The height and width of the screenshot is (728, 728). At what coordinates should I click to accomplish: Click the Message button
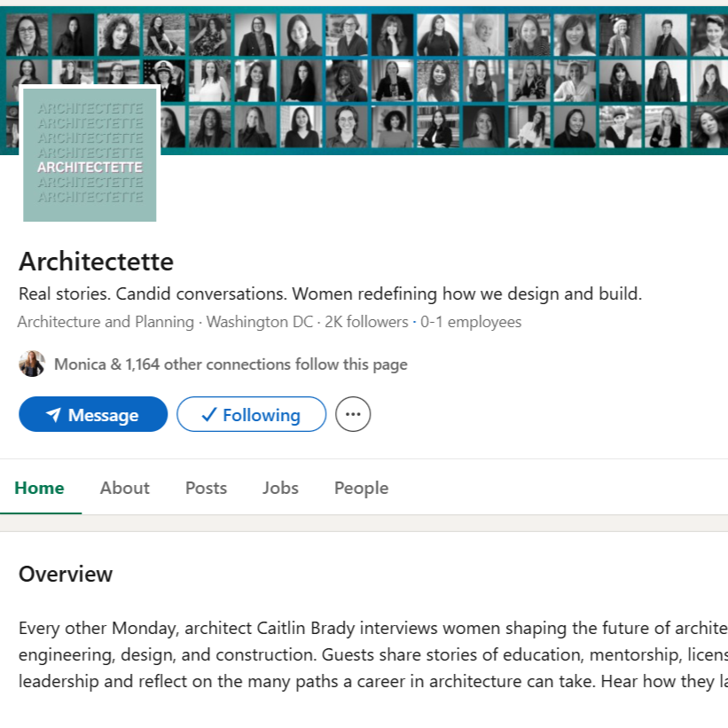tap(93, 414)
